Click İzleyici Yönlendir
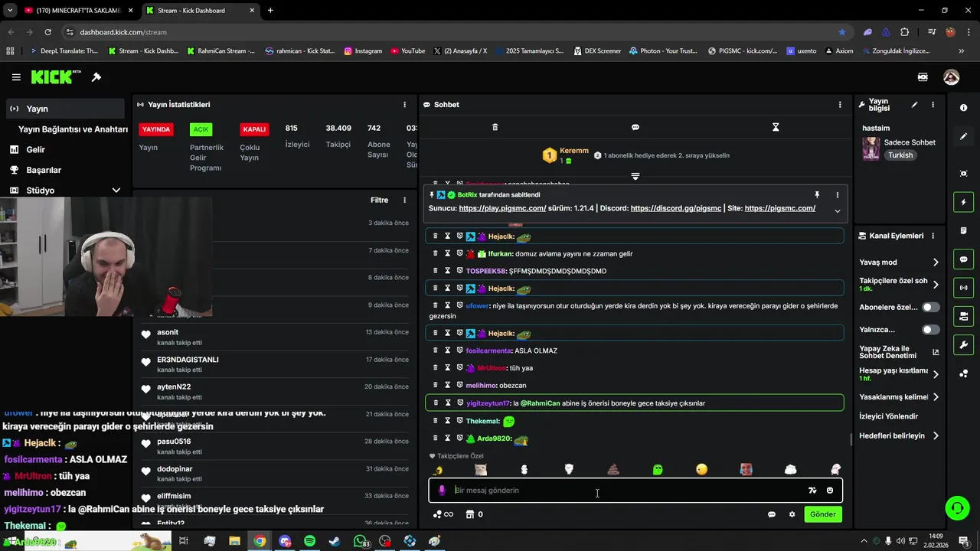Viewport: 980px width, 551px height. [x=889, y=416]
